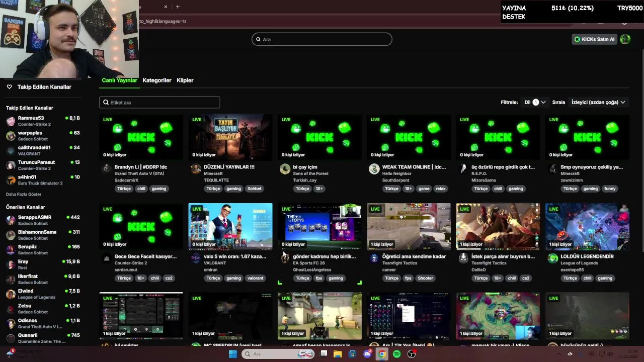Viewport: 644px width, 362px height.
Task: Open user profile avatar at top right
Action: click(x=625, y=39)
